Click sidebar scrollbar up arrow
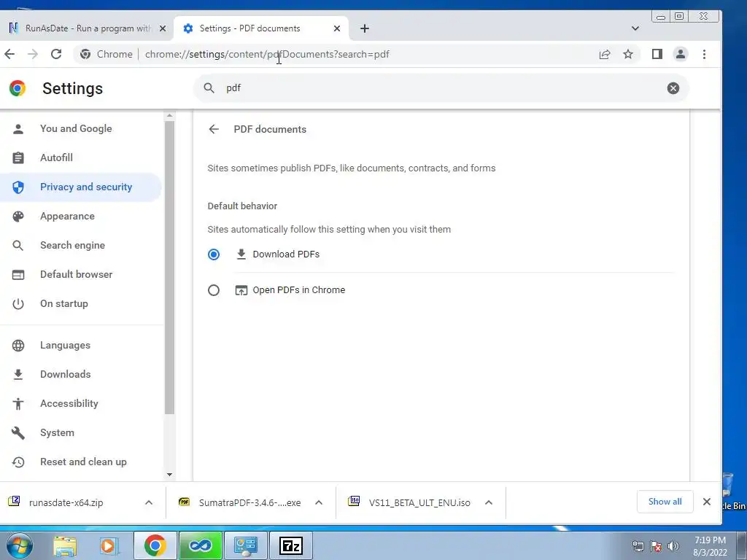Image resolution: width=747 pixels, height=560 pixels. pyautogui.click(x=169, y=116)
